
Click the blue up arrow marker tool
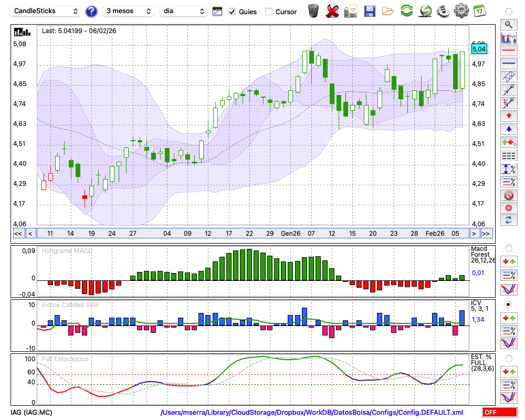(x=509, y=129)
